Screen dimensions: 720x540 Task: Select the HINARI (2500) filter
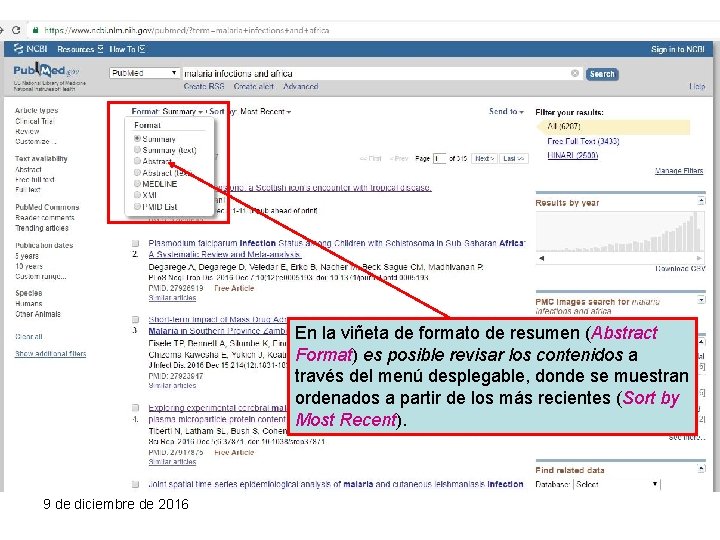(572, 155)
